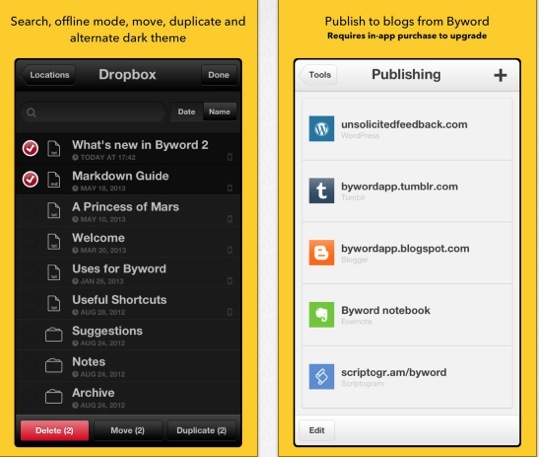Click document icon of What's new in Byword 2

[x=54, y=149]
